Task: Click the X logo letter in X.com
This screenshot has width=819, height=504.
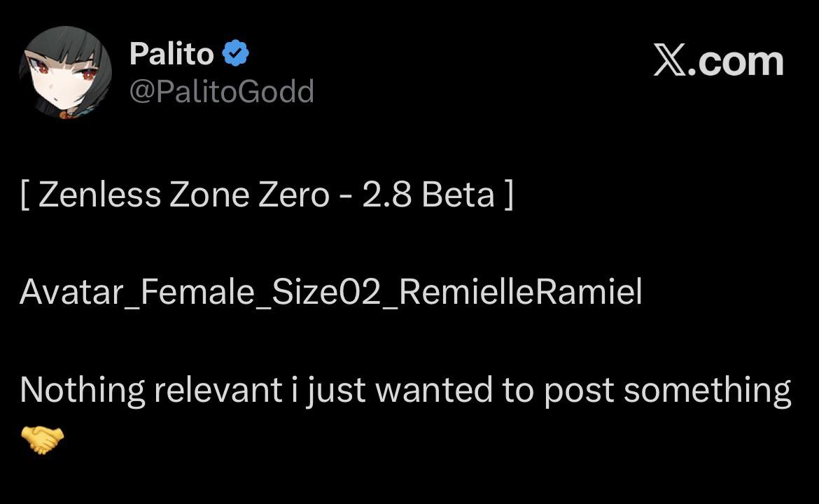Action: point(671,62)
